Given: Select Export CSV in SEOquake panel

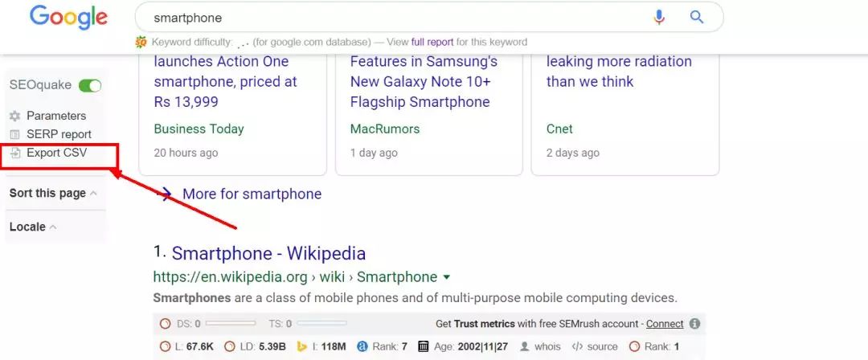Looking at the screenshot, I should (56, 153).
